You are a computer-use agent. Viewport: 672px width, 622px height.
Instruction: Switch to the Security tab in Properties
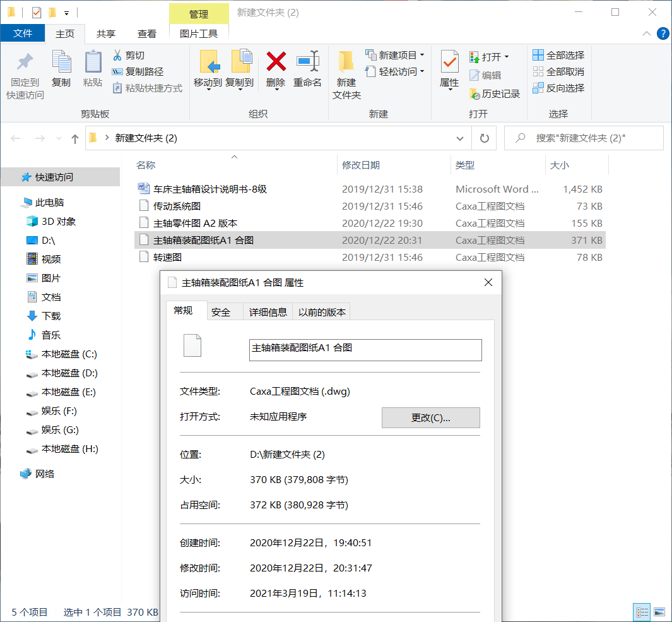[x=221, y=312]
